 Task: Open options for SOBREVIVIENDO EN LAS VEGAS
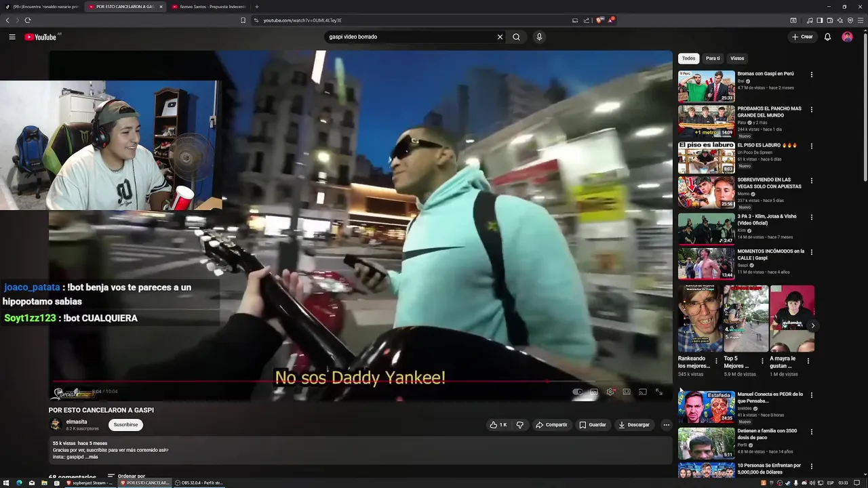point(811,181)
